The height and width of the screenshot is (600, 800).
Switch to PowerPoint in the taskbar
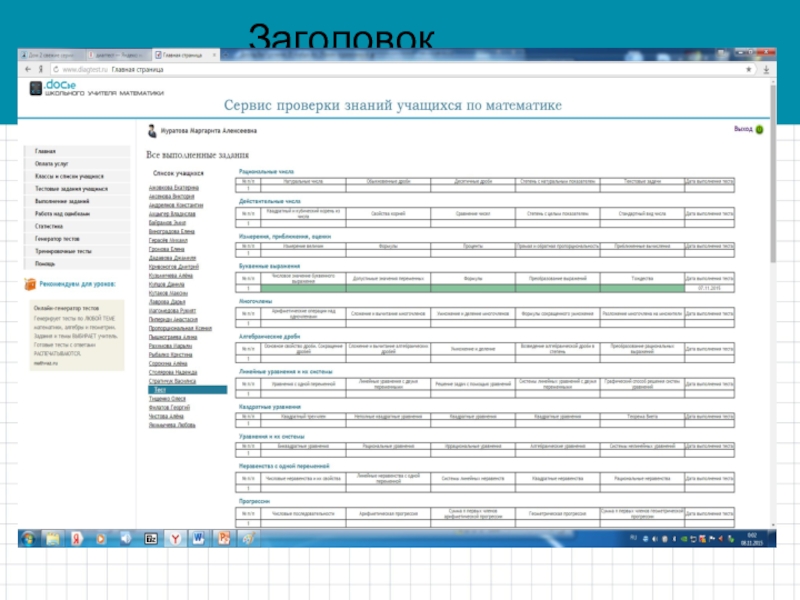[223, 538]
